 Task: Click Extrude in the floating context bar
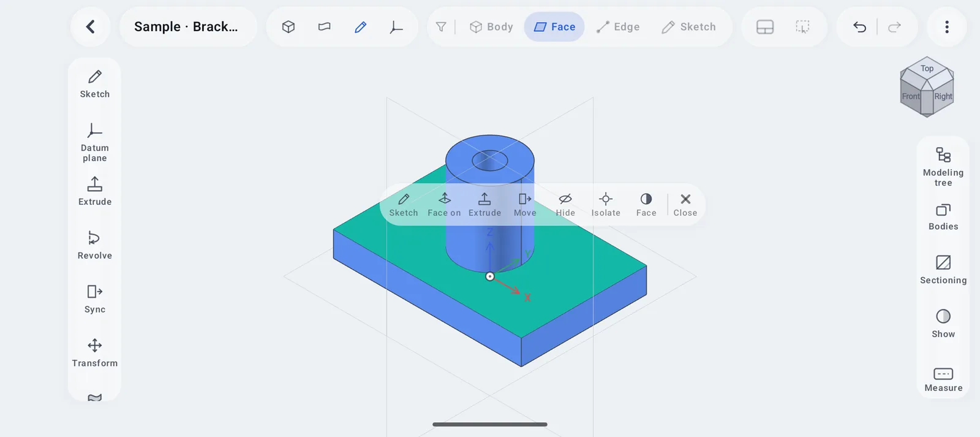tap(484, 205)
